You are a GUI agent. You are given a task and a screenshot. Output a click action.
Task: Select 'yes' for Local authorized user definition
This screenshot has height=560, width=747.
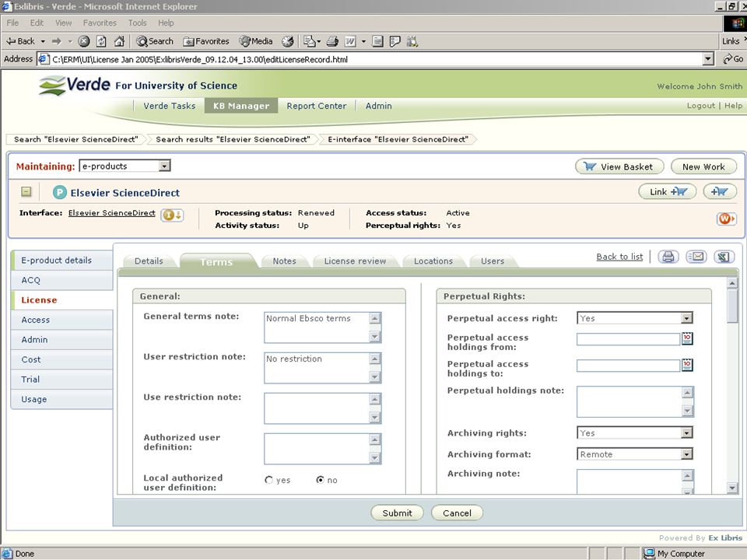269,480
